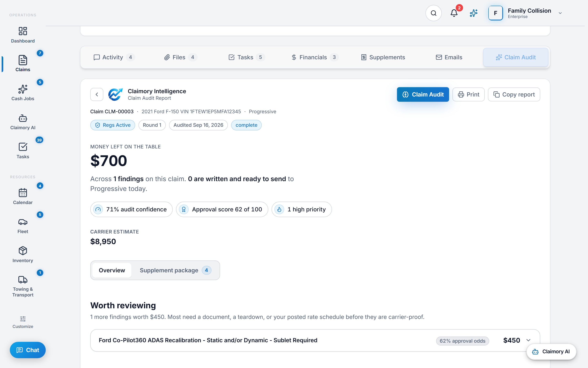Go back with the left chevron button
Image resolution: width=588 pixels, height=368 pixels.
pos(97,94)
